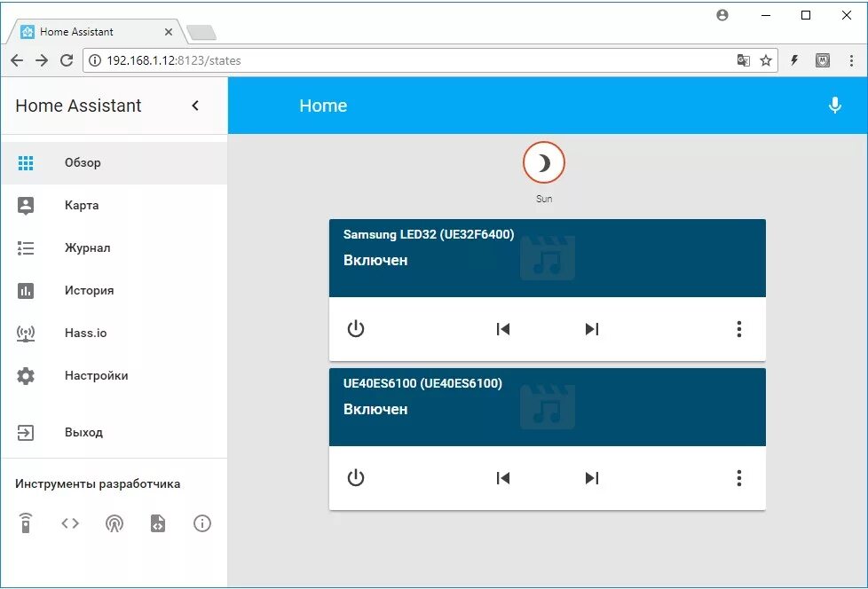Click the gray square extension icon

[823, 60]
